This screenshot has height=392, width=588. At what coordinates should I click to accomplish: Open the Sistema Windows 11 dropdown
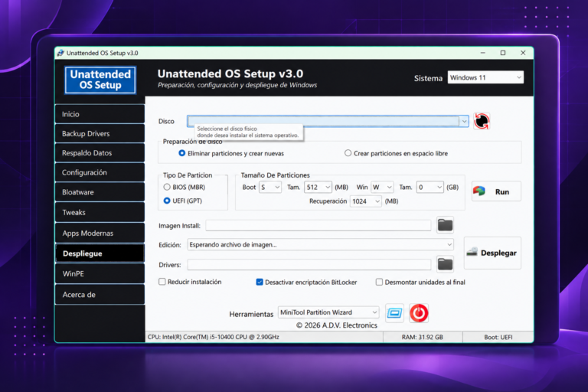click(x=485, y=77)
